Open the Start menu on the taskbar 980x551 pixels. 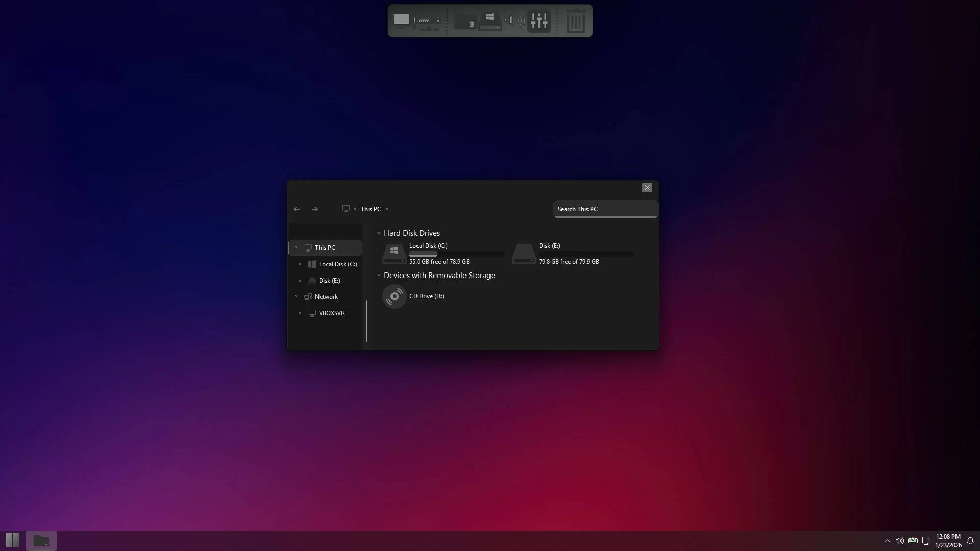(x=12, y=540)
